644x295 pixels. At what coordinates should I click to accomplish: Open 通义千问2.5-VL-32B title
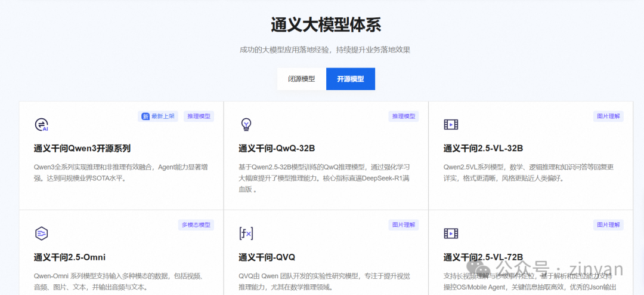pyautogui.click(x=483, y=149)
